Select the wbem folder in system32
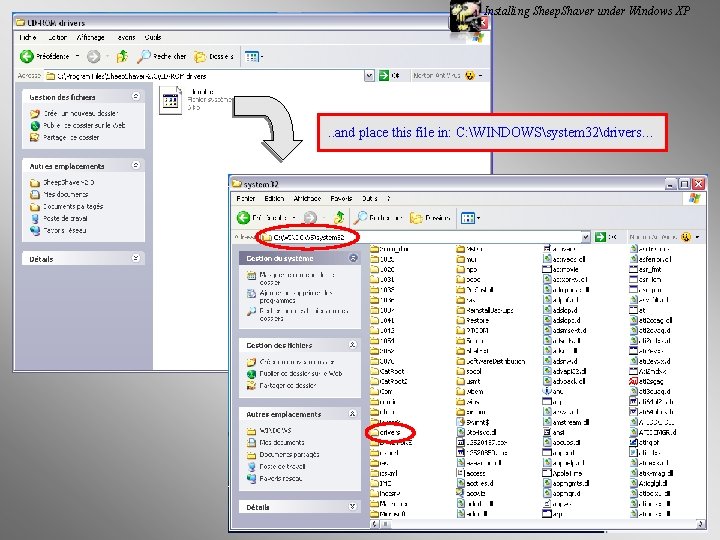Viewport: 720px width, 540px height. coord(470,392)
